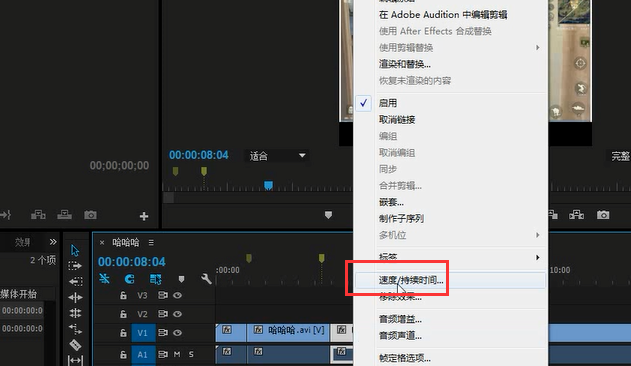Select 哈哈哈.avi [V] clip on V1

point(288,333)
